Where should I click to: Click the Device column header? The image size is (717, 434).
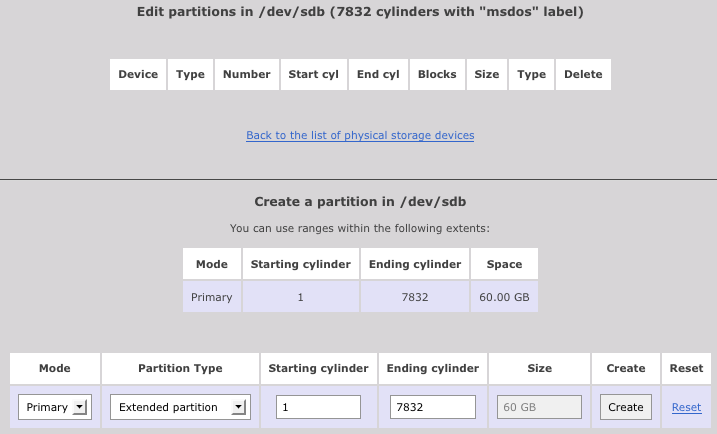[x=138, y=74]
